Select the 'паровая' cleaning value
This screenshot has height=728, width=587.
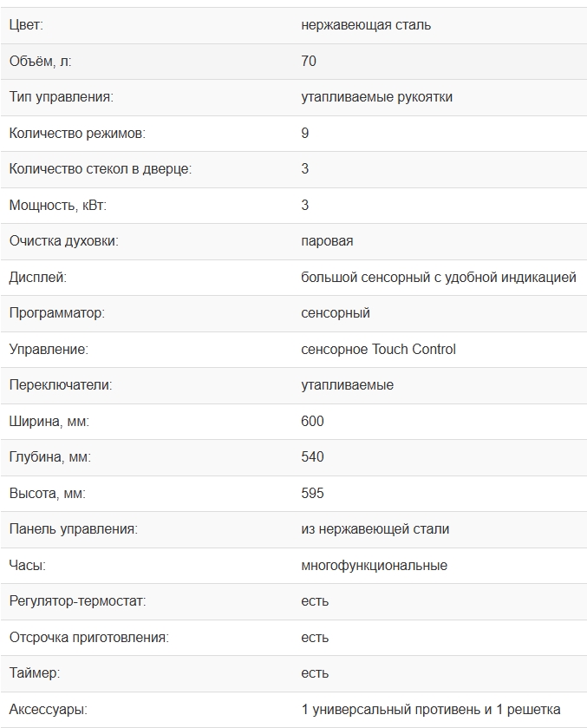click(327, 241)
